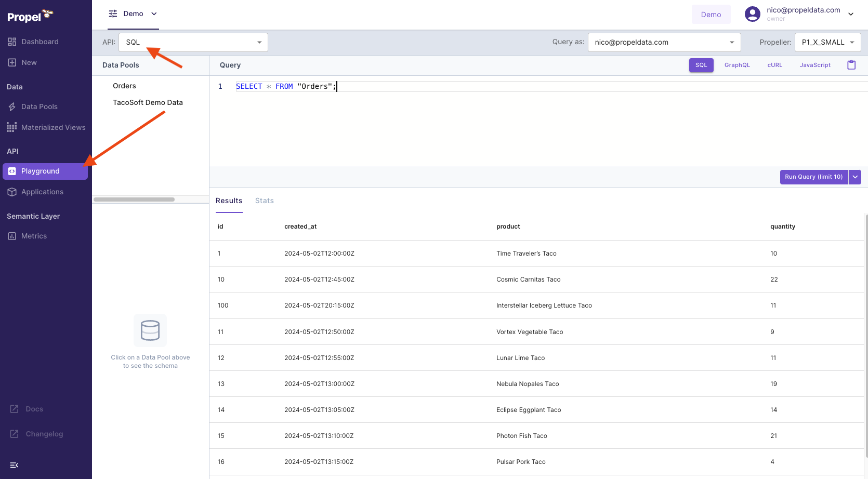Click the Run Query limit 10 button

(x=813, y=177)
